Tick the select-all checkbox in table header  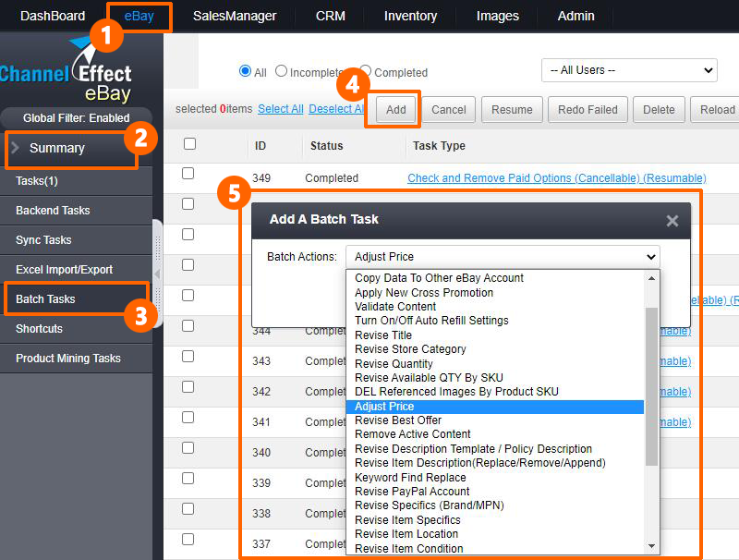189,144
